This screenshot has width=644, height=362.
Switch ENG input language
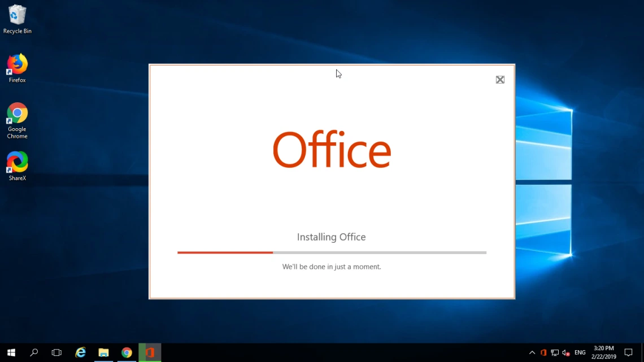click(580, 352)
